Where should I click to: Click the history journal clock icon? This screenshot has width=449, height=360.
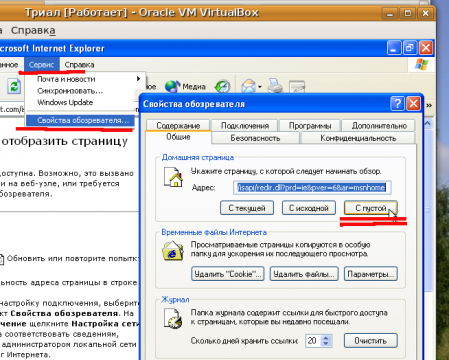[x=173, y=318]
